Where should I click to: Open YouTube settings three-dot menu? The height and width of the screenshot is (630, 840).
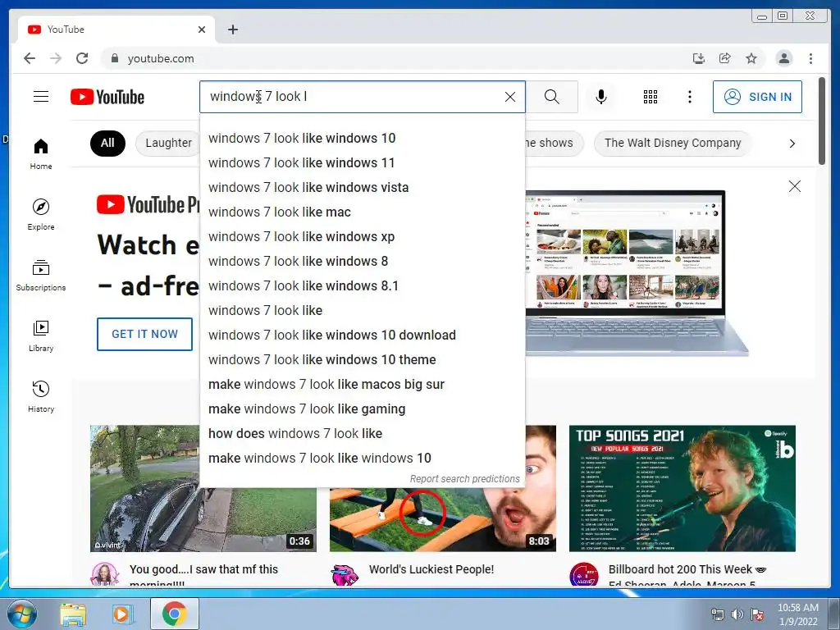point(689,97)
